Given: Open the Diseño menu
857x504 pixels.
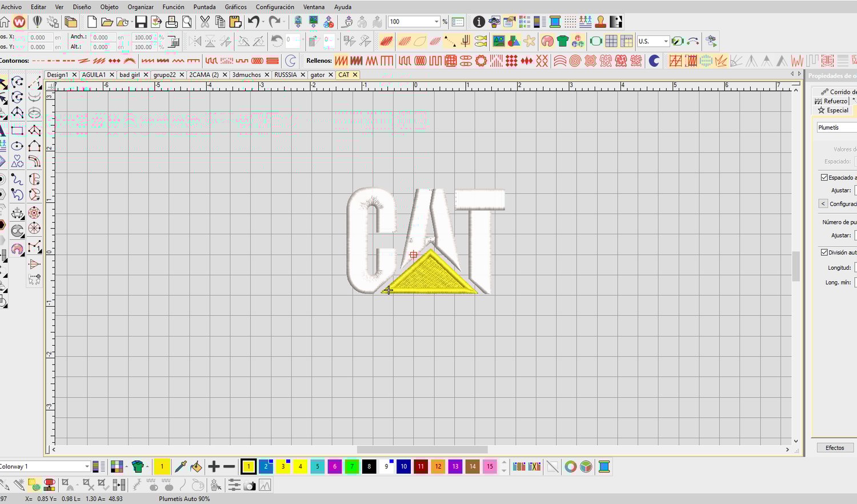Looking at the screenshot, I should coord(82,7).
